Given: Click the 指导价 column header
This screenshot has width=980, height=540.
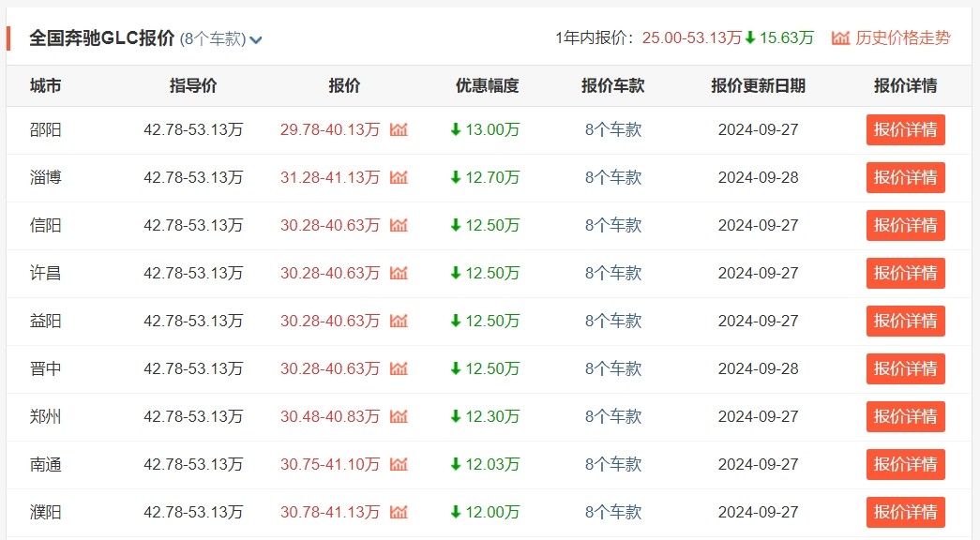Looking at the screenshot, I should 193,85.
